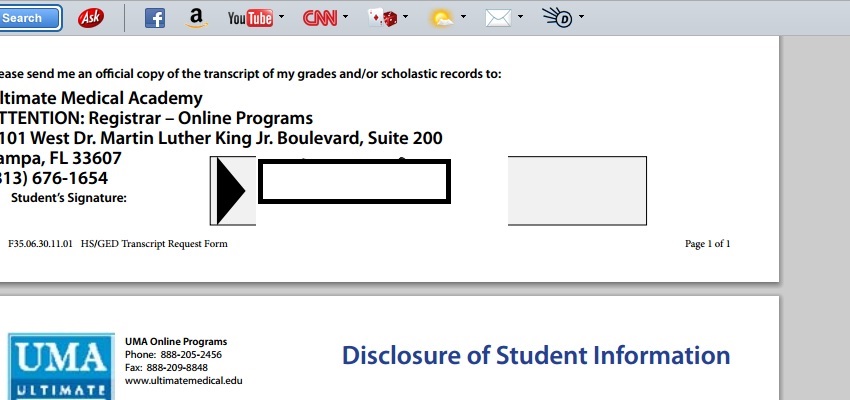
Task: Expand the YouTube dropdown arrow
Action: (281, 16)
